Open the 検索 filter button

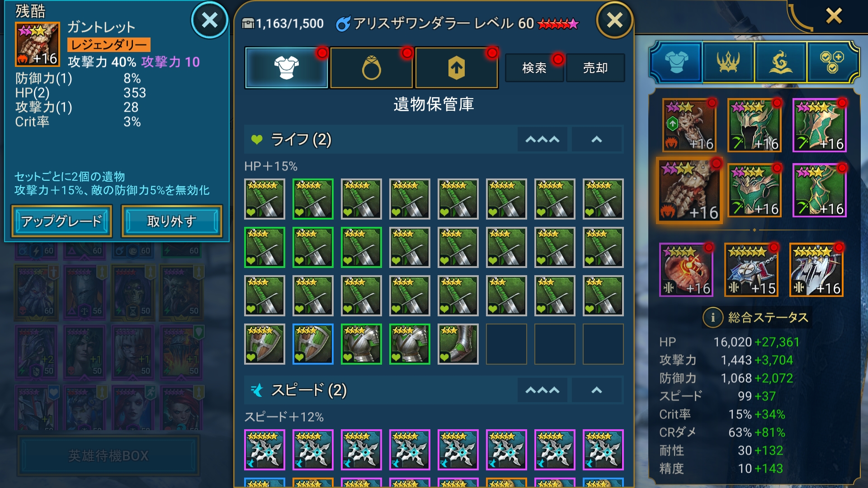[x=534, y=68]
